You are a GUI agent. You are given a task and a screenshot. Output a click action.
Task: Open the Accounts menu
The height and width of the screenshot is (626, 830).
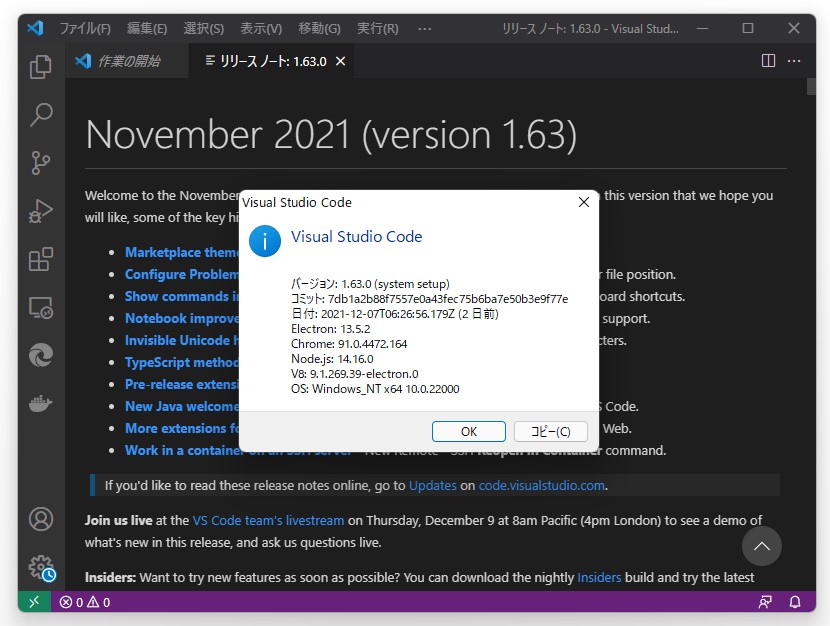point(40,519)
